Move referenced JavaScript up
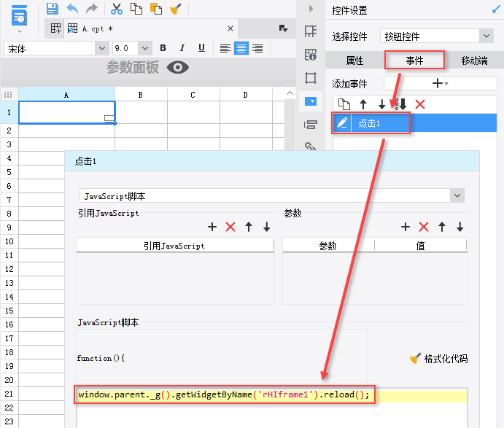Screen dimensions: 504x428 coord(249,227)
